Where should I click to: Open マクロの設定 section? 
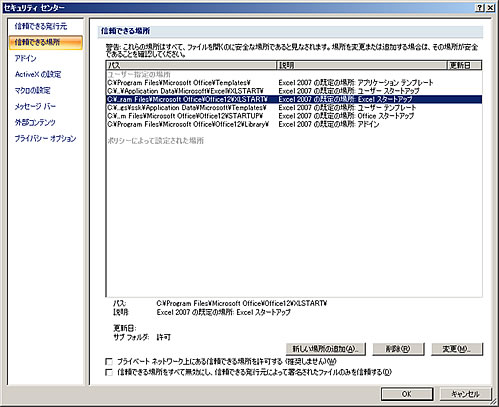[32, 90]
